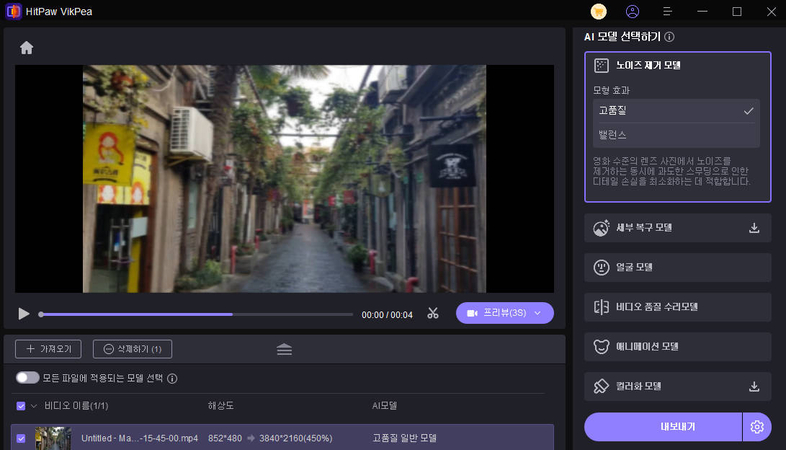
Task: Open export settings gear icon
Action: click(757, 427)
